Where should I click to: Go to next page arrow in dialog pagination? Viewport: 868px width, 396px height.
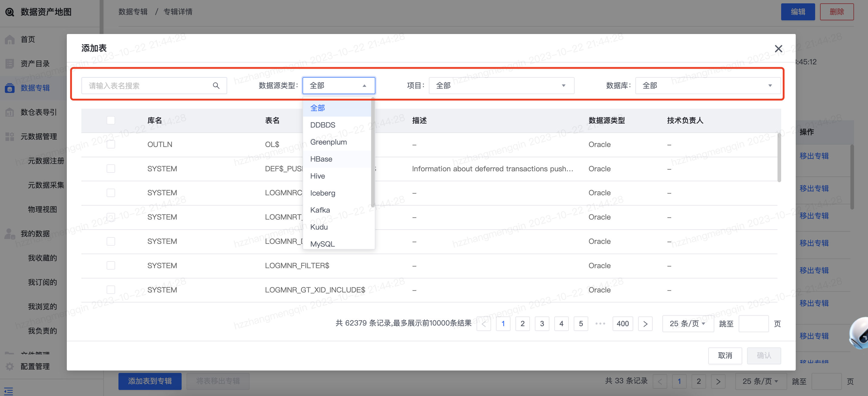(x=645, y=324)
